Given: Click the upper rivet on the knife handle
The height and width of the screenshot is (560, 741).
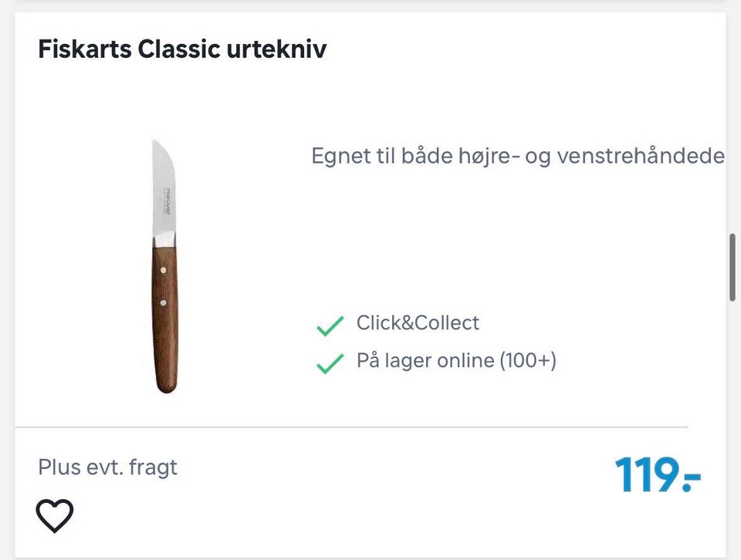Looking at the screenshot, I should pyautogui.click(x=163, y=270).
